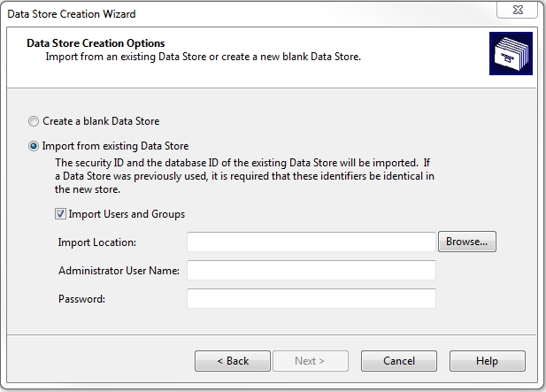546x392 pixels.
Task: Click the Import from existing Data Store label
Action: click(115, 146)
